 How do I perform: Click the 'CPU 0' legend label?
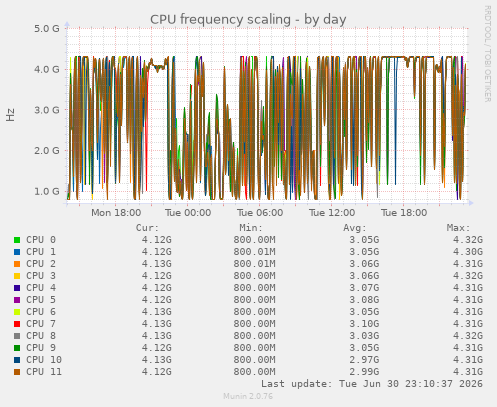41,240
